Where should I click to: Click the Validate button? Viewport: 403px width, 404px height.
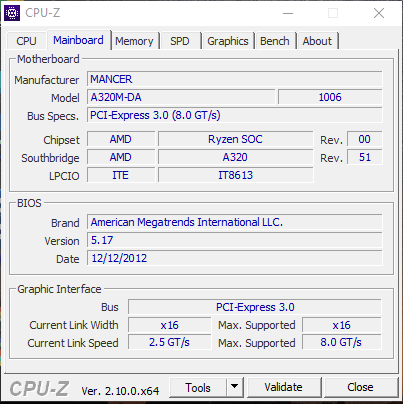[283, 387]
